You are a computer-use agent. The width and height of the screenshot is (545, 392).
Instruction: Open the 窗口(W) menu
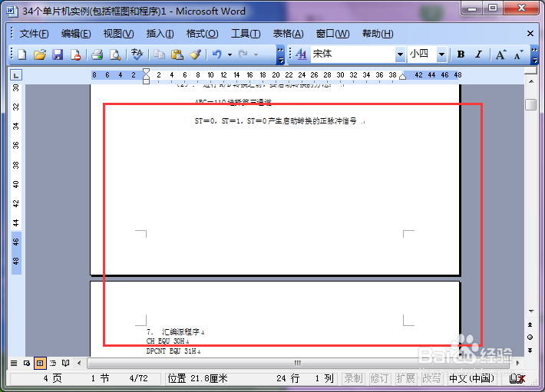pos(332,34)
